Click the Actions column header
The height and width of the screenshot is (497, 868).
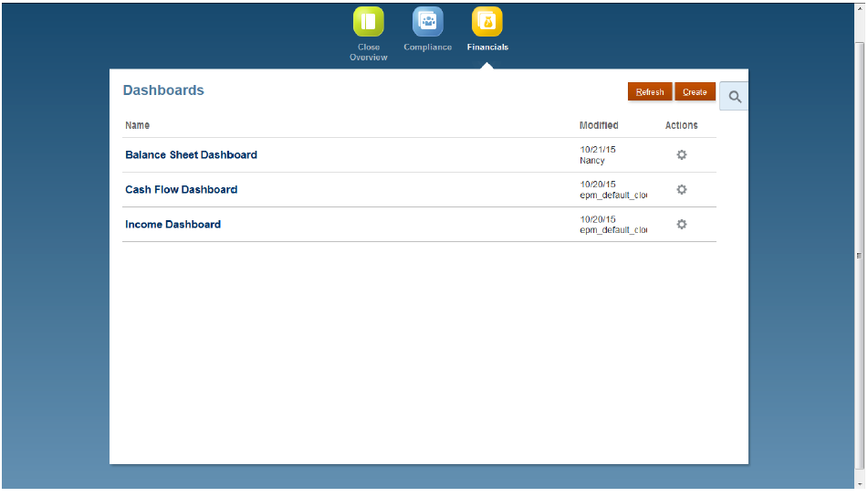coord(682,125)
